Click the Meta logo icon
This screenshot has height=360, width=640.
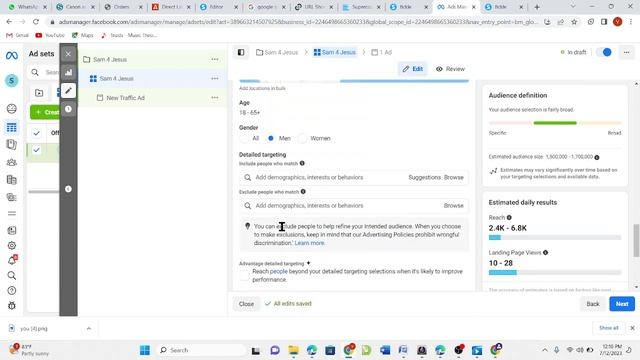click(x=11, y=56)
